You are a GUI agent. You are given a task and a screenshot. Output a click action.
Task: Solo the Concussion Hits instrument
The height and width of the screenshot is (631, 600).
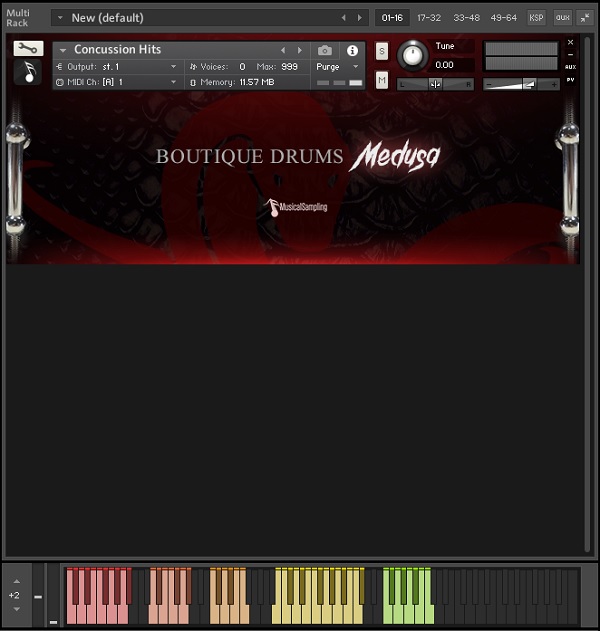coord(382,51)
